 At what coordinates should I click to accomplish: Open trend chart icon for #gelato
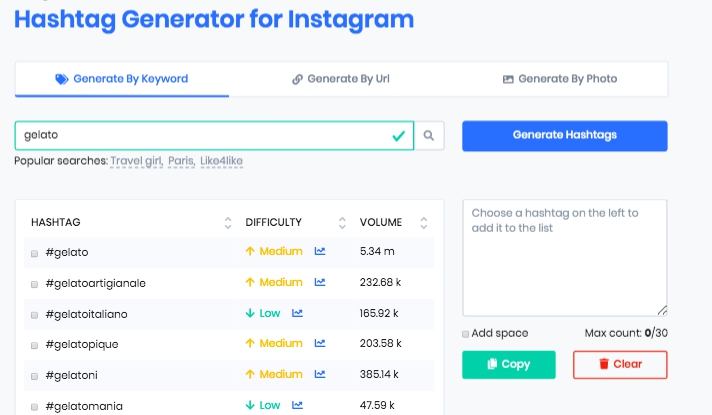click(x=320, y=251)
